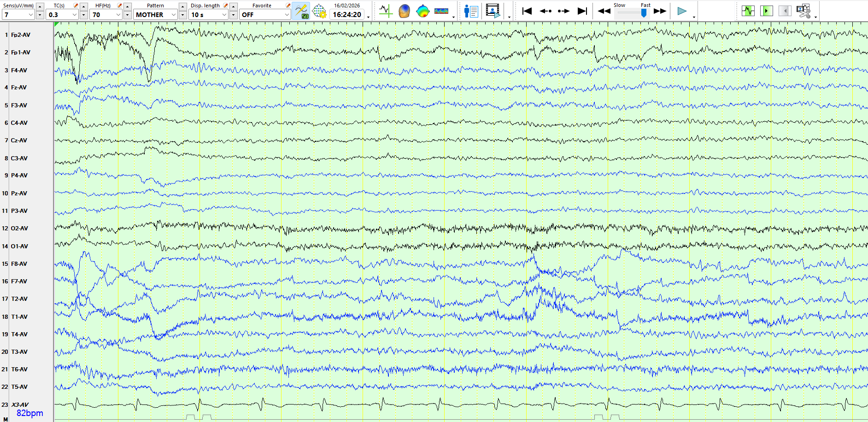The width and height of the screenshot is (868, 422).
Task: Select the C3-AV channel label
Action: coord(19,158)
